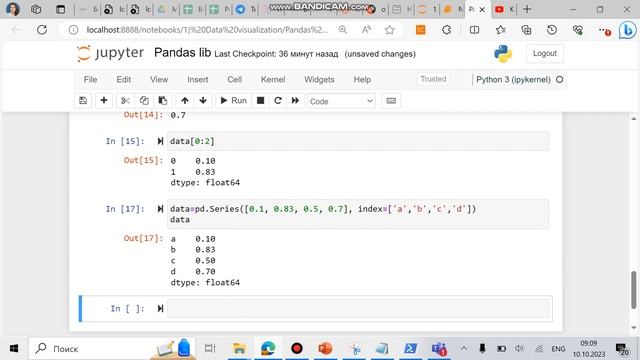Open the Bing Copilot sidebar icon

[x=627, y=30]
